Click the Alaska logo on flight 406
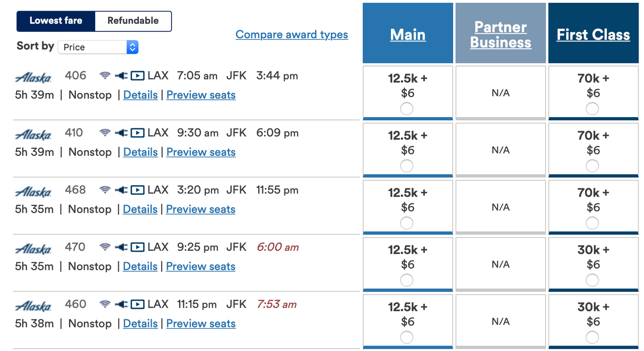 [x=33, y=76]
